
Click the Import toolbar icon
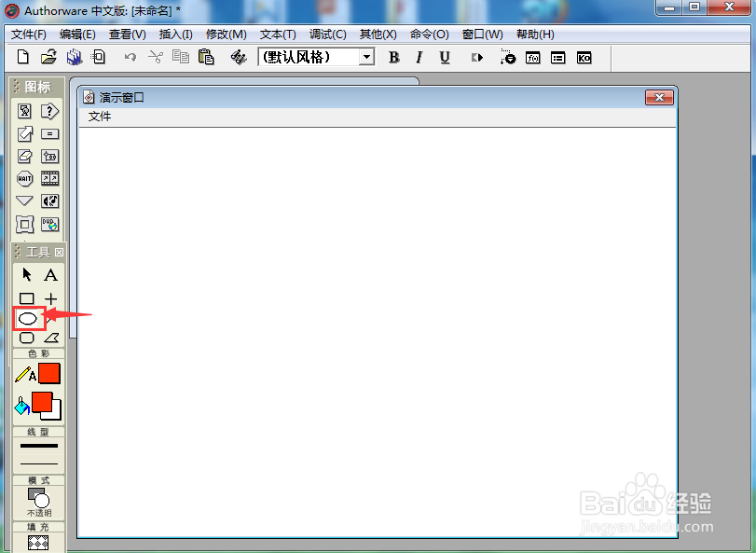(x=99, y=58)
